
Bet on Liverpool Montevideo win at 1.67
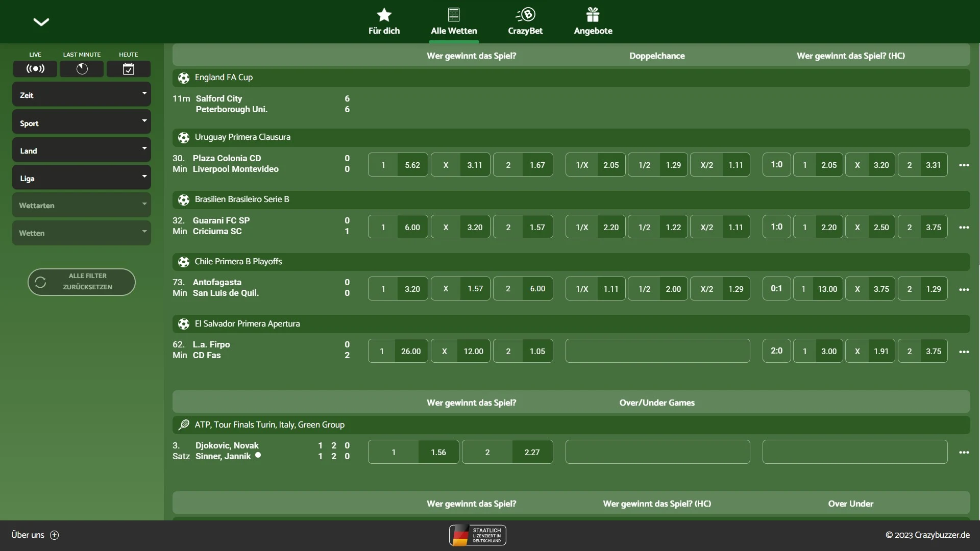523,165
